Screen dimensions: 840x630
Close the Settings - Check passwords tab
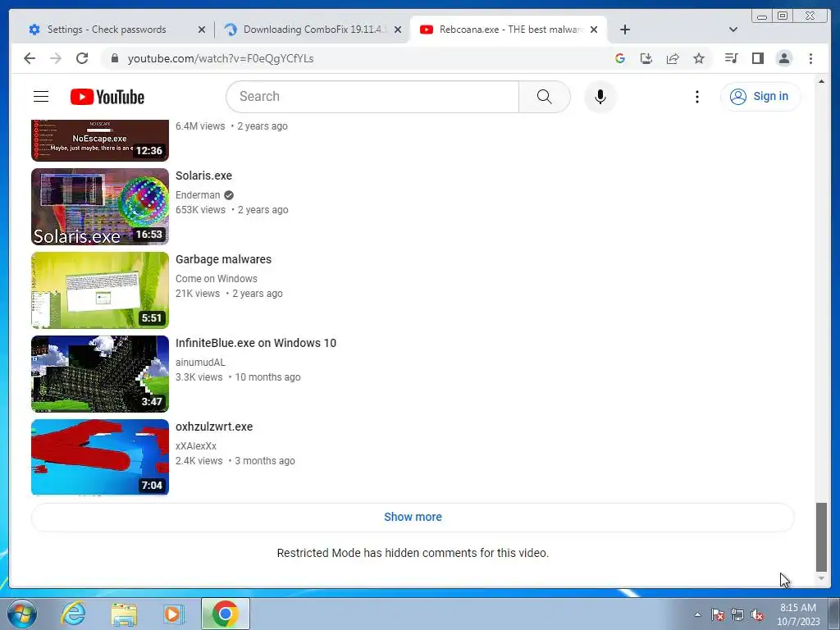pyautogui.click(x=202, y=30)
